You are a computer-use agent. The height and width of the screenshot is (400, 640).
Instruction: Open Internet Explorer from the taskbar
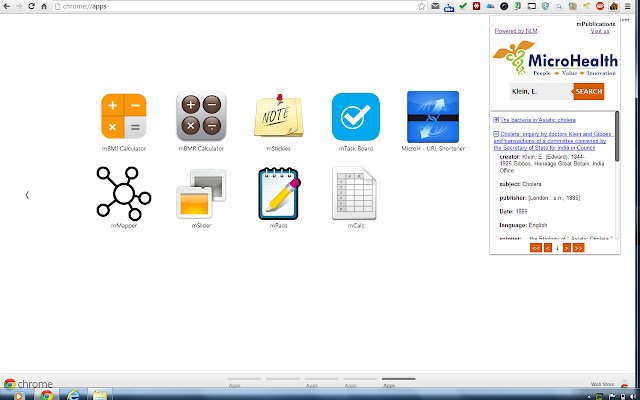[x=73, y=395]
